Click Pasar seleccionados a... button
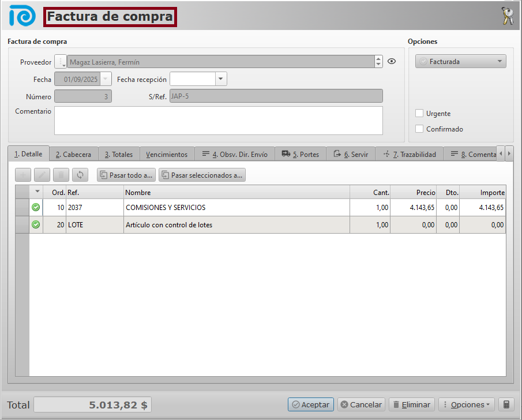522x420 pixels. pyautogui.click(x=202, y=175)
